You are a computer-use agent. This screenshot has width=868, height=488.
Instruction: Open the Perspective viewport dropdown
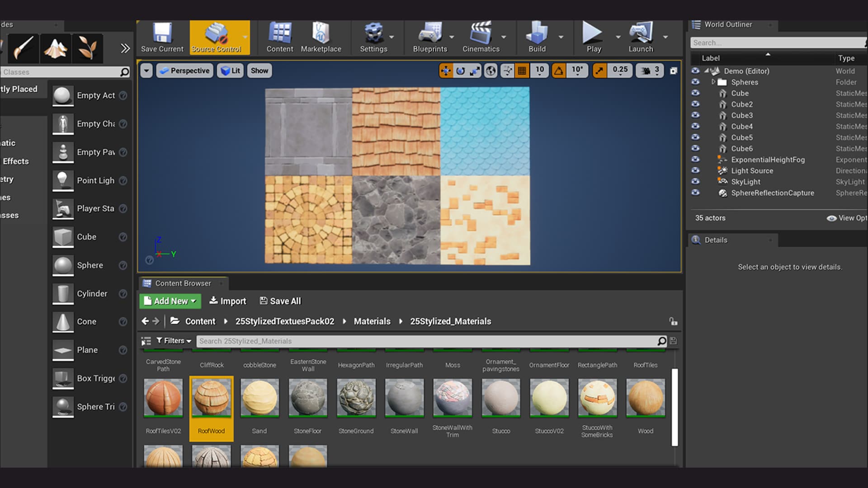[184, 70]
